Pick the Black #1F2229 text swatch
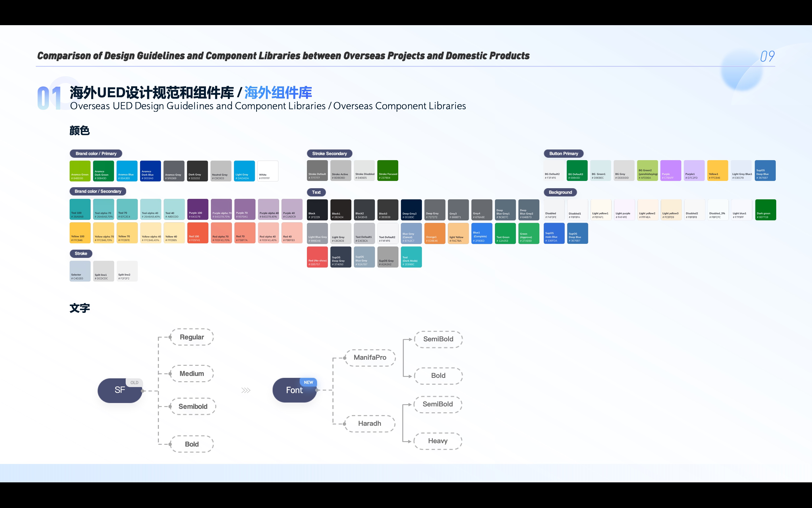The image size is (812, 508). (317, 210)
